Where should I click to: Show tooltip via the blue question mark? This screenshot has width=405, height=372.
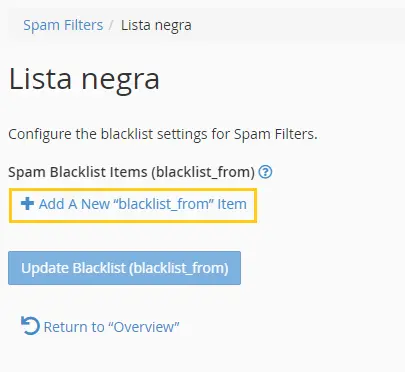click(x=265, y=172)
